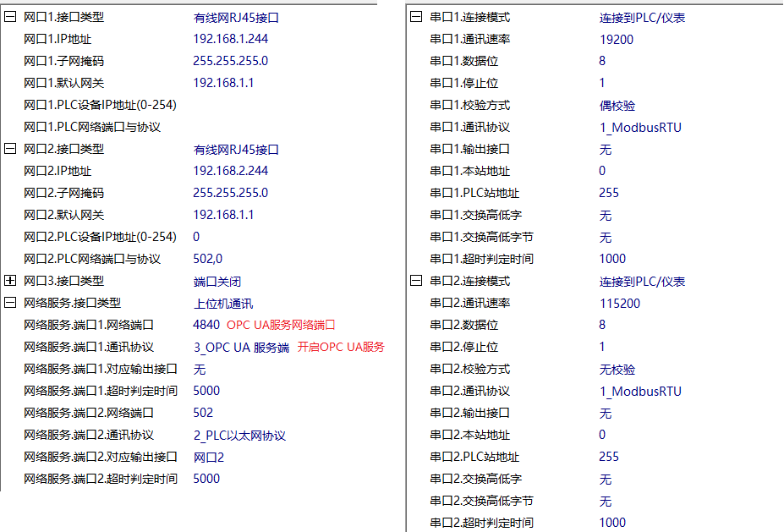Select the 串口1.通讯速率 value 19200
This screenshot has width=784, height=532.
[617, 40]
